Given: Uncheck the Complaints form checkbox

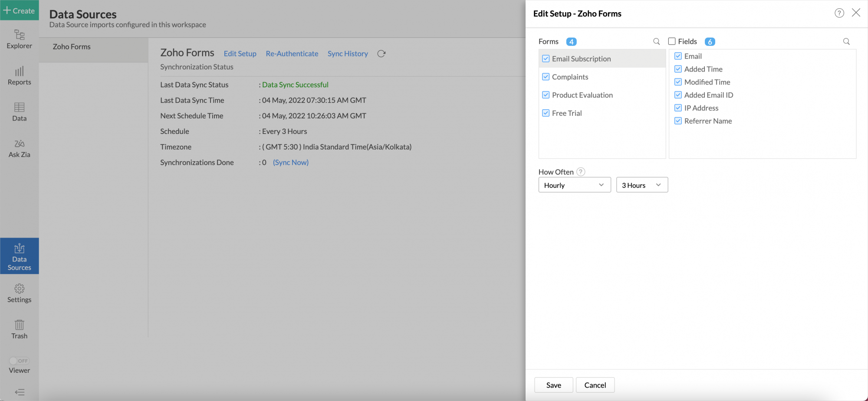Looking at the screenshot, I should click(x=546, y=77).
